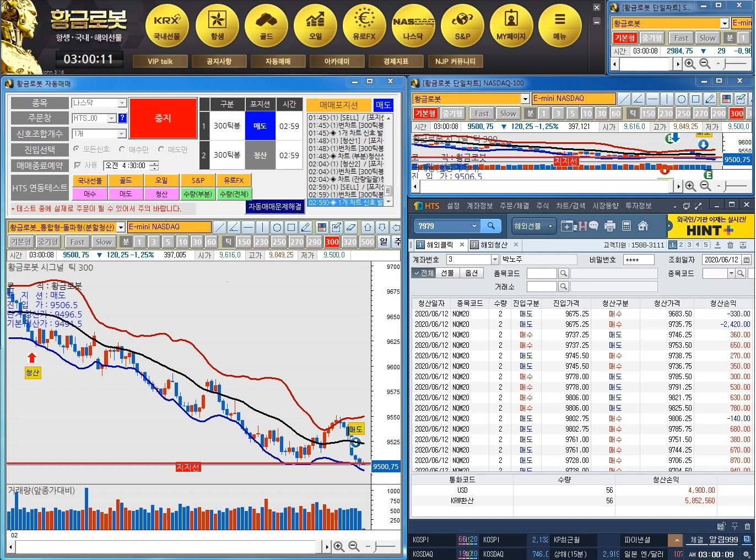Image resolution: width=756 pixels, height=560 pixels.
Task: Toggle the 중기형 mode in main chart
Action: coord(48,241)
